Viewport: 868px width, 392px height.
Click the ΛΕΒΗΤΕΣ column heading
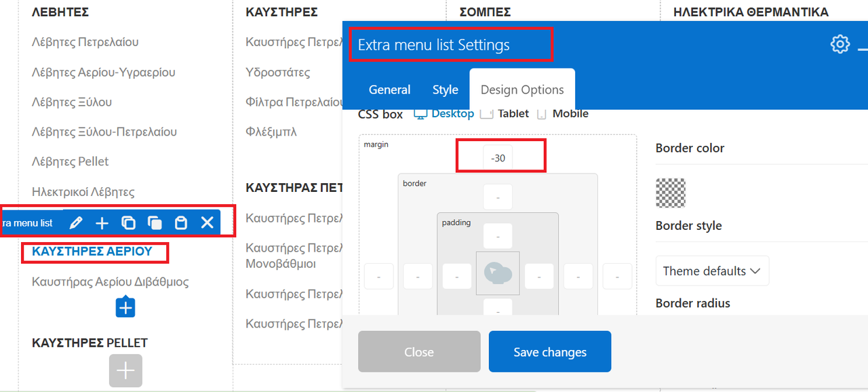click(60, 12)
